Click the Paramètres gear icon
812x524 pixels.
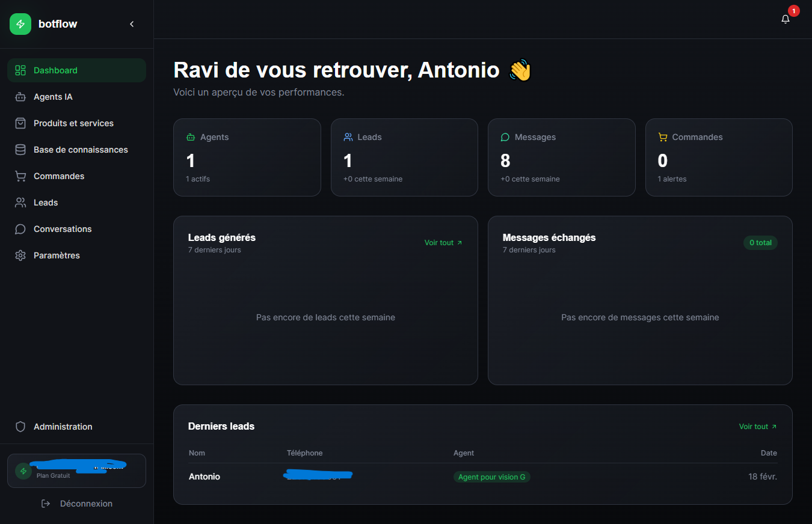point(20,255)
